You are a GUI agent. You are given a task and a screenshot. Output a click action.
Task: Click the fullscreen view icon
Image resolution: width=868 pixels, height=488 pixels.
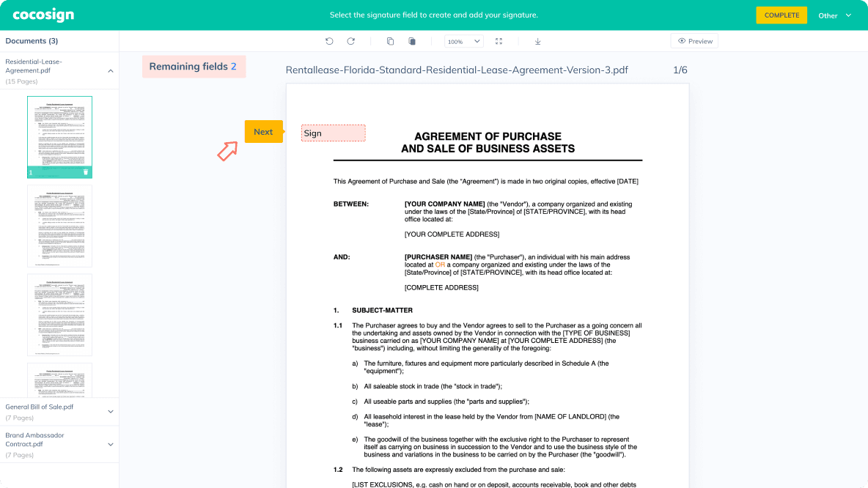pos(499,41)
